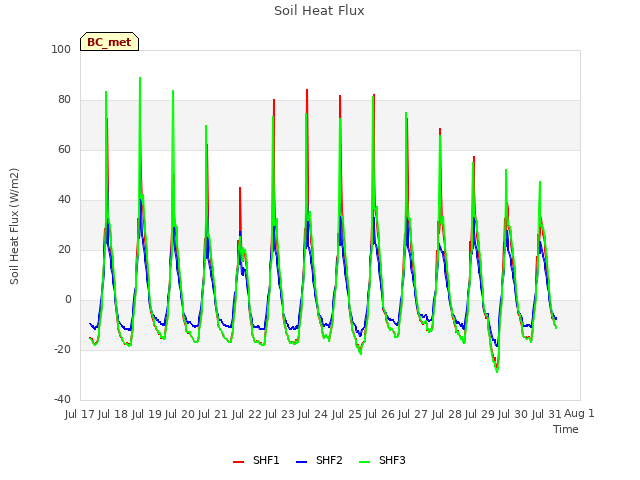The image size is (640, 480).
Task: Click the y-axis tick label 0
Action: click(x=68, y=300)
